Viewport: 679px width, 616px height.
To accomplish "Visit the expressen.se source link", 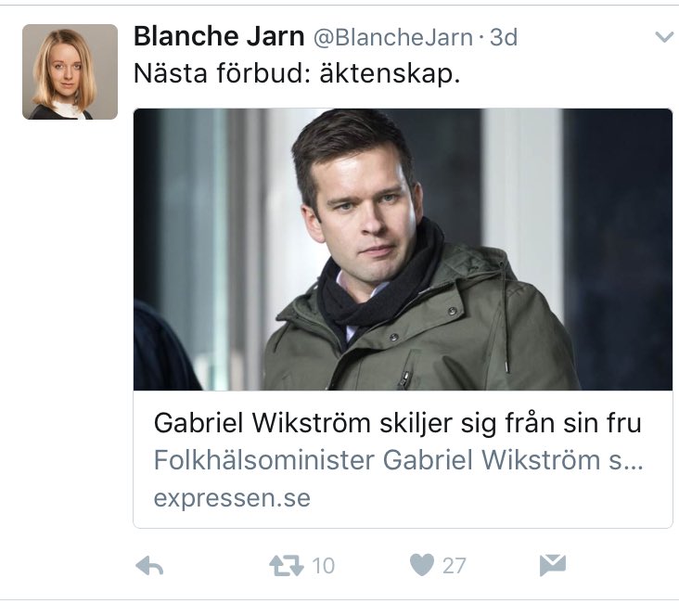I will (x=232, y=498).
